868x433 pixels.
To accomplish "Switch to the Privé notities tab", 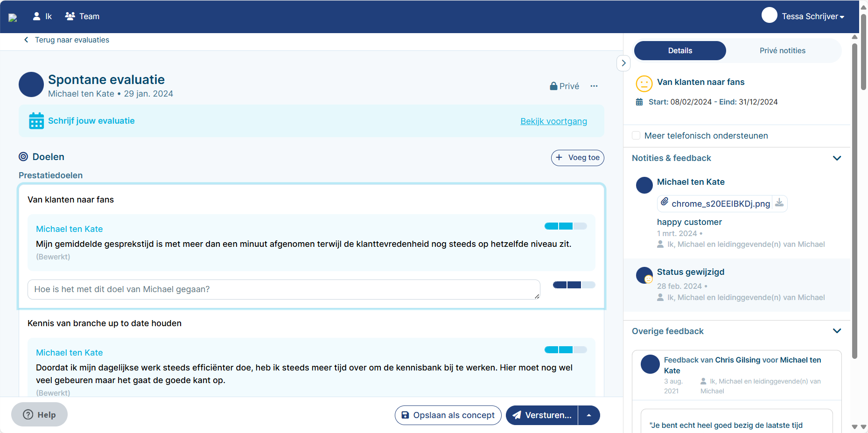I will (x=782, y=50).
